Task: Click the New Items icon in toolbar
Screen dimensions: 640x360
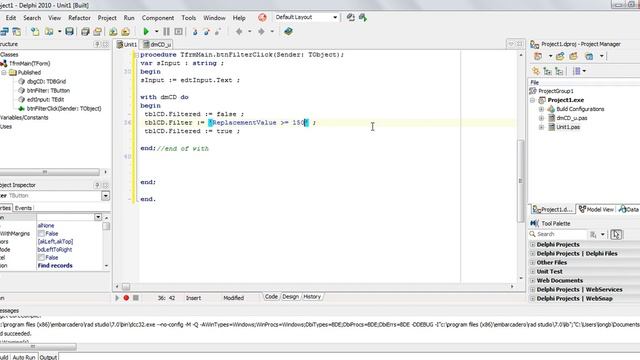Action: (35, 31)
